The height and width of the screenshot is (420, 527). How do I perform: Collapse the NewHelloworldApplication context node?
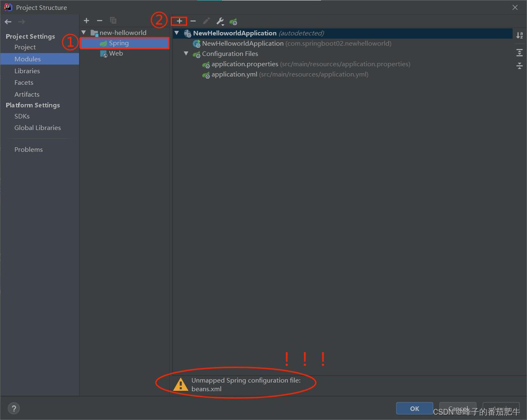coord(177,33)
